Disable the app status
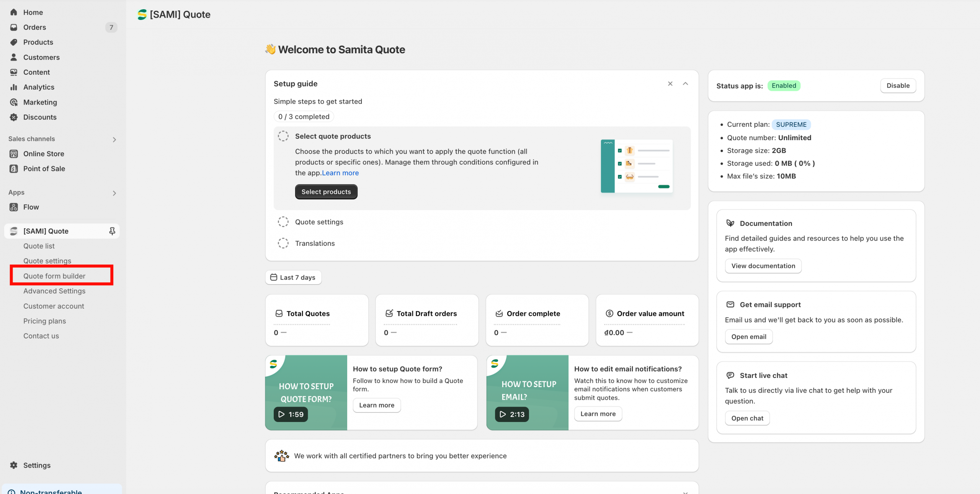The height and width of the screenshot is (494, 980). [x=898, y=86]
